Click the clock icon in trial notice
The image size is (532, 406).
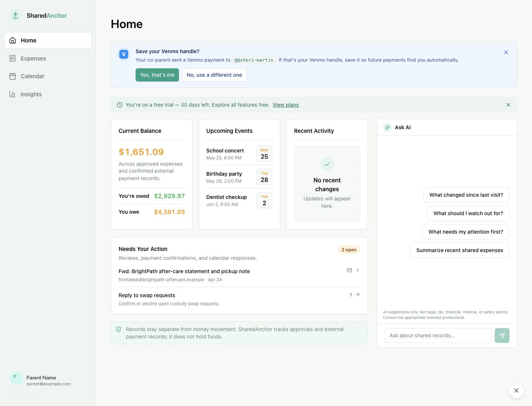(120, 105)
